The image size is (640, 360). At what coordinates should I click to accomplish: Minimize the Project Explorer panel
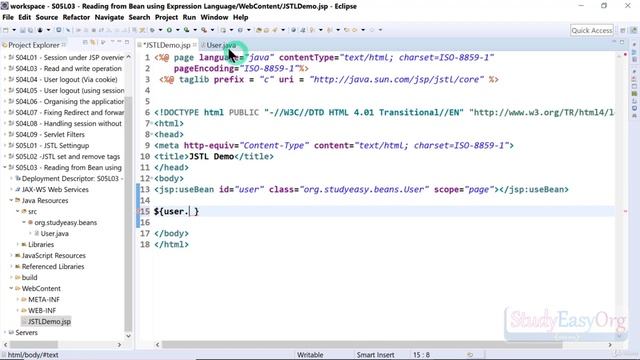click(119, 42)
